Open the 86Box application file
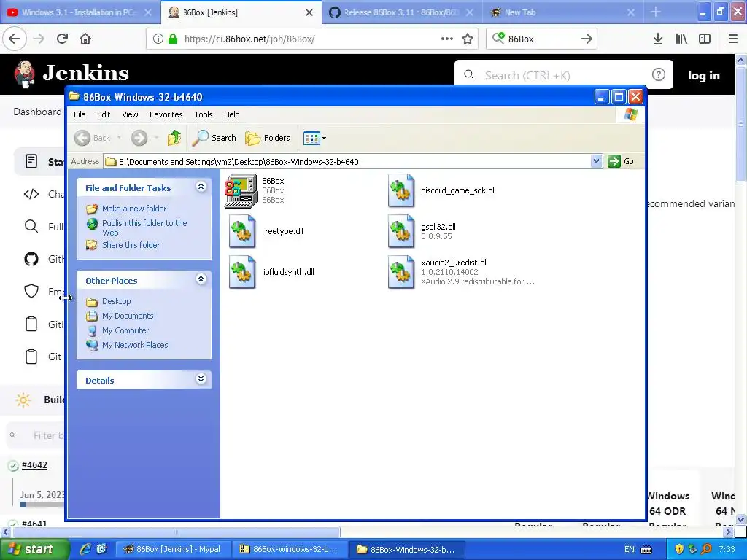Screen dimensions: 747x560 tap(241, 190)
